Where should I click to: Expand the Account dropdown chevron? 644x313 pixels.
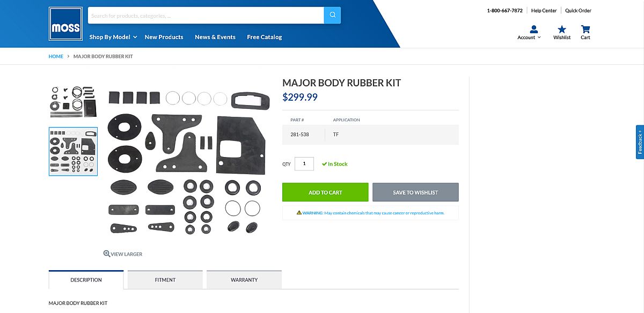click(539, 38)
